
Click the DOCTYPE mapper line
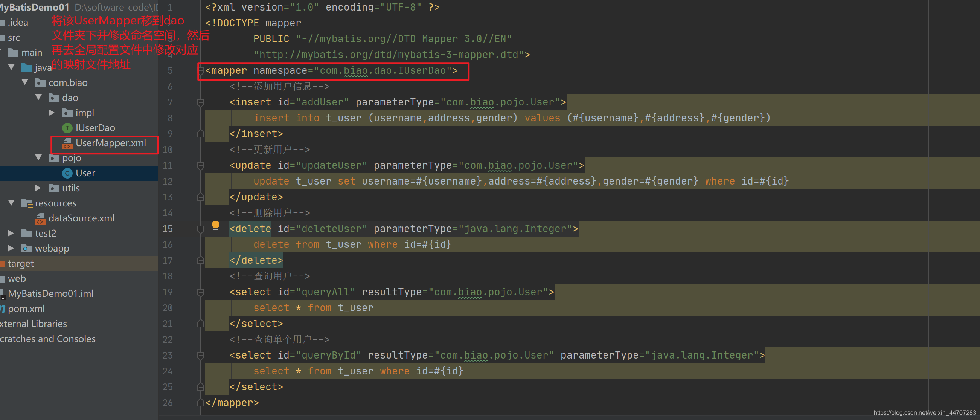(x=253, y=23)
